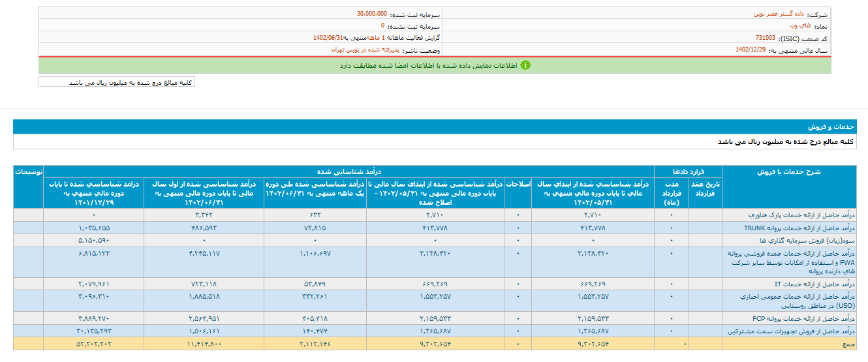The width and height of the screenshot is (868, 362).
Task: Click the million-rial note box below the banner
Action: pyautogui.click(x=117, y=82)
